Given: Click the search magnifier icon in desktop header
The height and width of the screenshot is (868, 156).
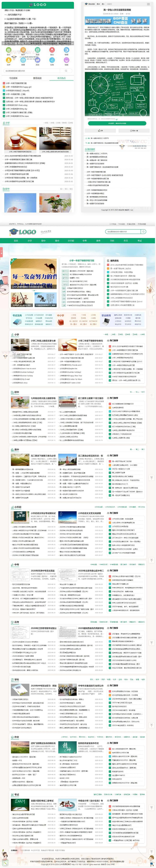Looking at the screenshot, I should (x=143, y=232).
